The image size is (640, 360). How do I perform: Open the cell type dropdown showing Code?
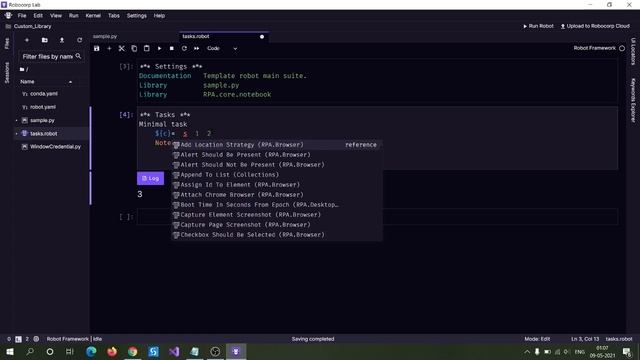pyautogui.click(x=222, y=48)
